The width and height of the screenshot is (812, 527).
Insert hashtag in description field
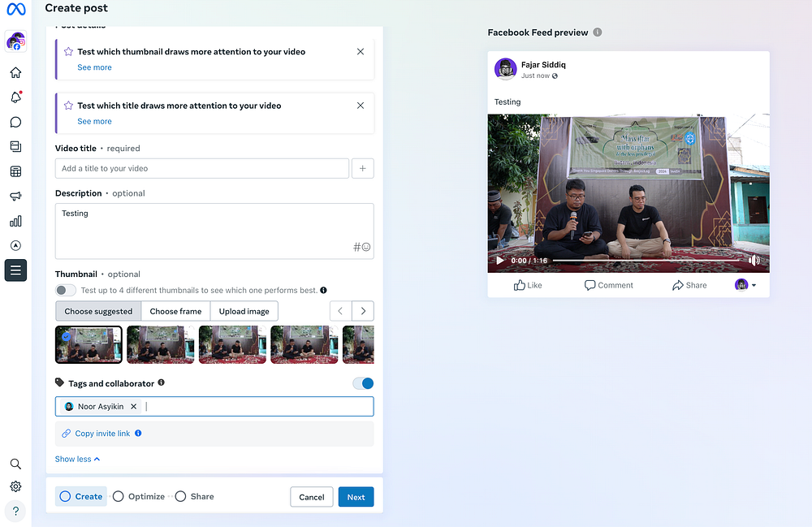coord(356,247)
